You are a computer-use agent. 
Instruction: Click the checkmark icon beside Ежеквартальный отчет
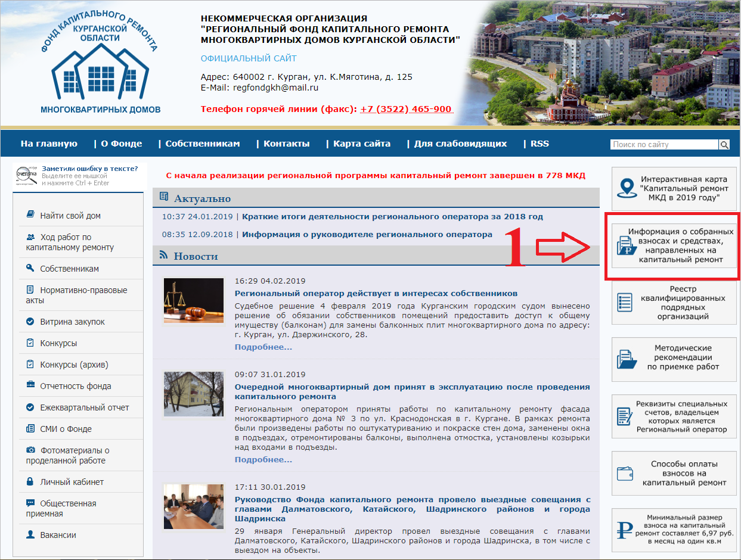[x=30, y=407]
